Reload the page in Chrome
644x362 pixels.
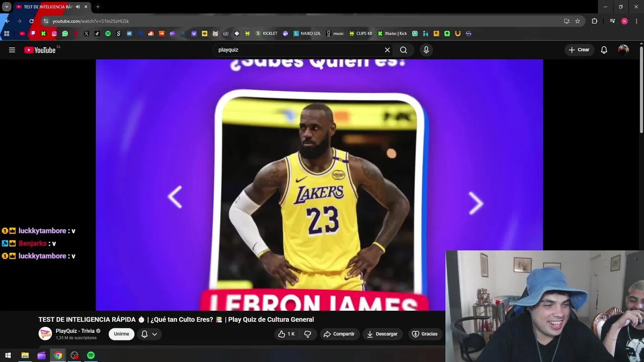click(x=31, y=21)
